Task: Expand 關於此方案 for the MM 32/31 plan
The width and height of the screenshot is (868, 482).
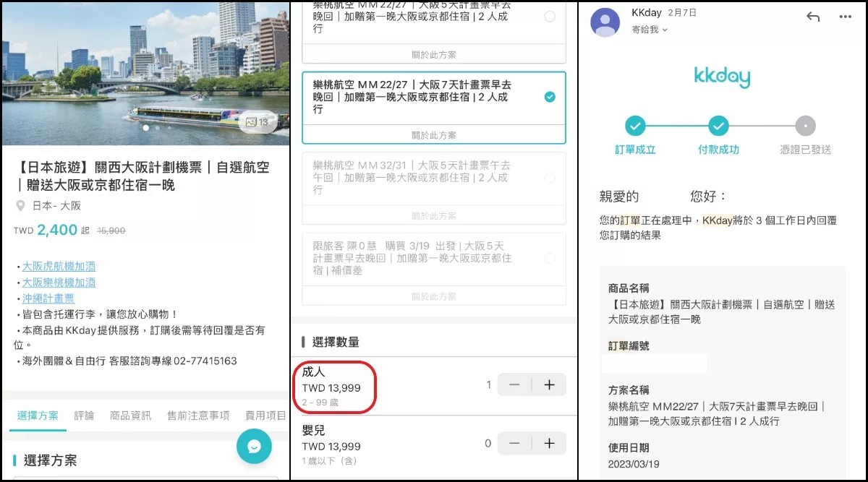Action: click(x=435, y=215)
